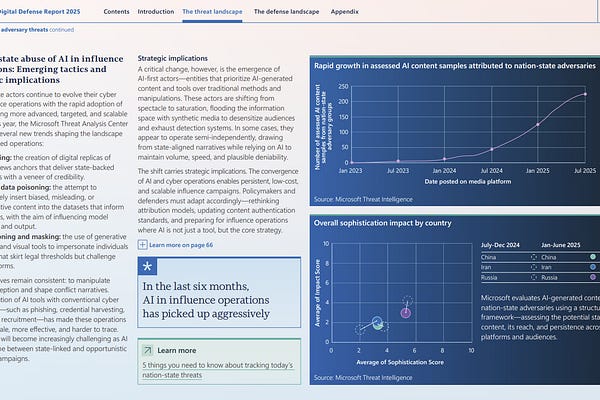Click Source: Microsoft Threat Intelligence under line chart
This screenshot has height=400, width=600.
point(363,199)
